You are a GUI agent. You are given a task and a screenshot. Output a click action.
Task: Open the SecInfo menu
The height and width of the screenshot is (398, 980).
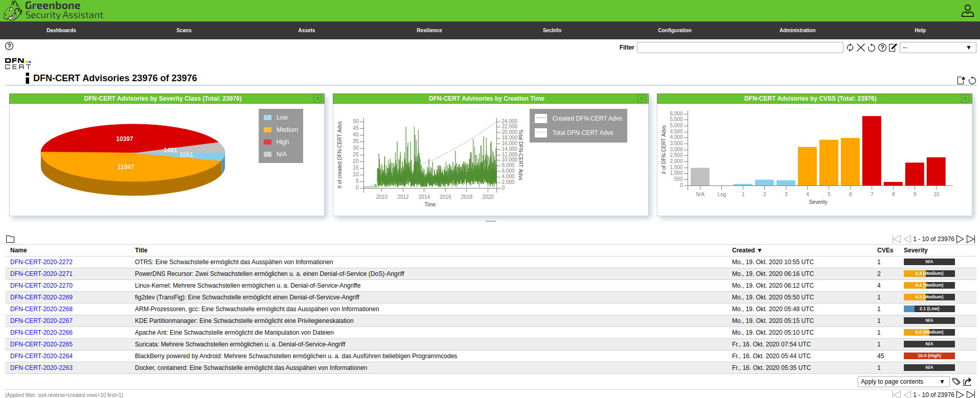tap(552, 30)
